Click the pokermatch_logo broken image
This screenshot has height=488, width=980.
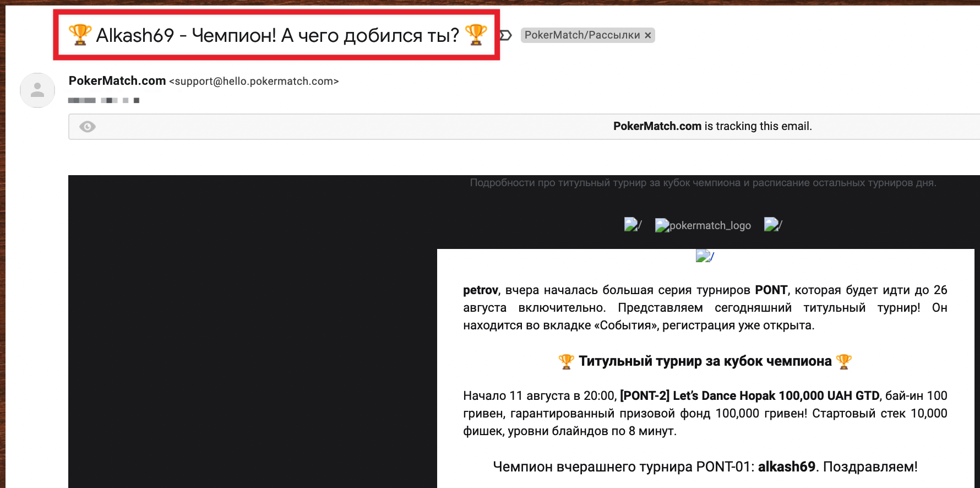(x=703, y=225)
